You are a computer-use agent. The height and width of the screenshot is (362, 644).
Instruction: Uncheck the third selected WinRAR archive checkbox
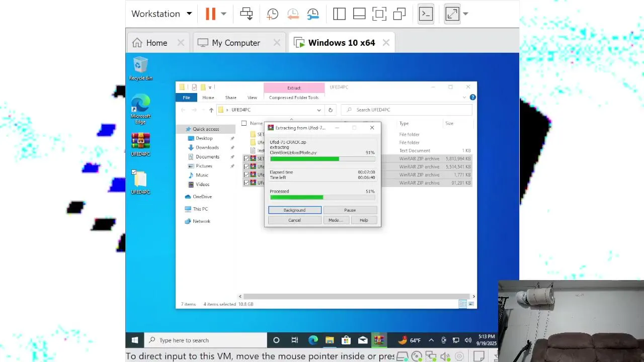coord(247,174)
